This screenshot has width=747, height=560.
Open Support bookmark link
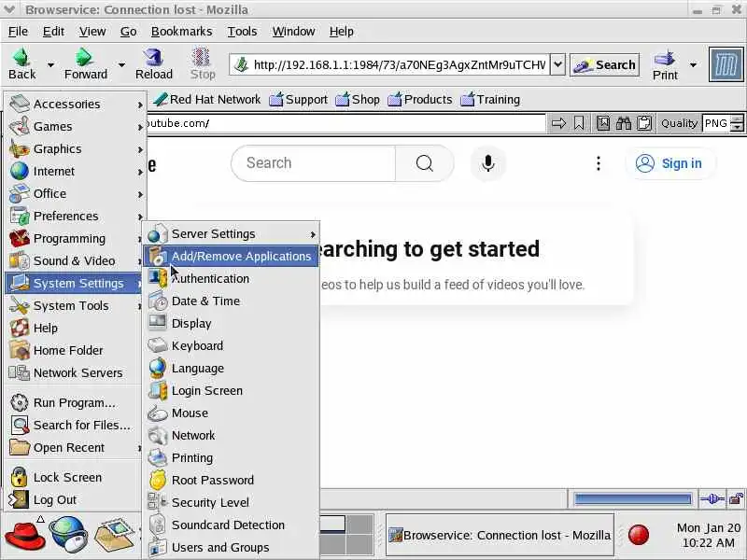298,100
